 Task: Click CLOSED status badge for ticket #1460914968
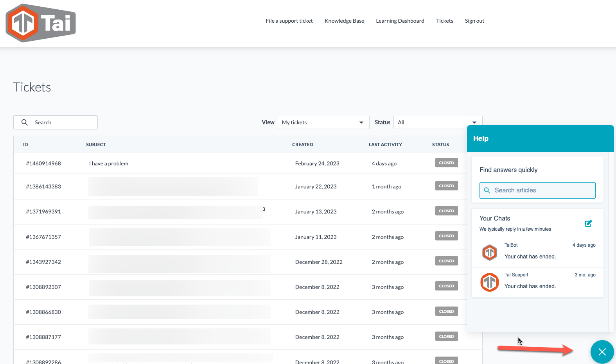[446, 163]
